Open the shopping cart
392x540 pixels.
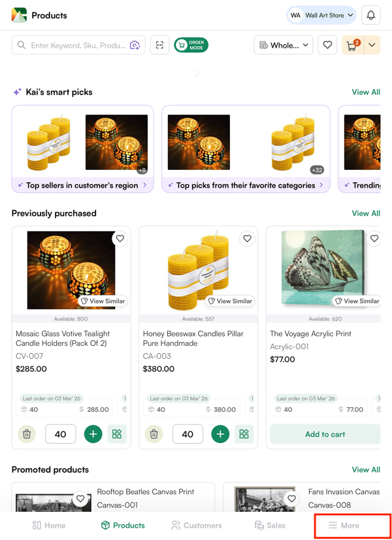(353, 45)
